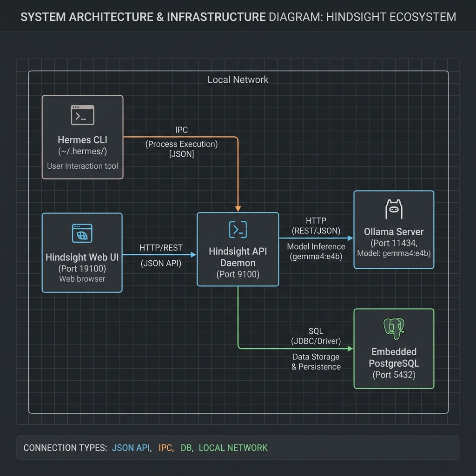Click the '(JDBC/Driver)' connection label
The image size is (476, 476).
316,341
